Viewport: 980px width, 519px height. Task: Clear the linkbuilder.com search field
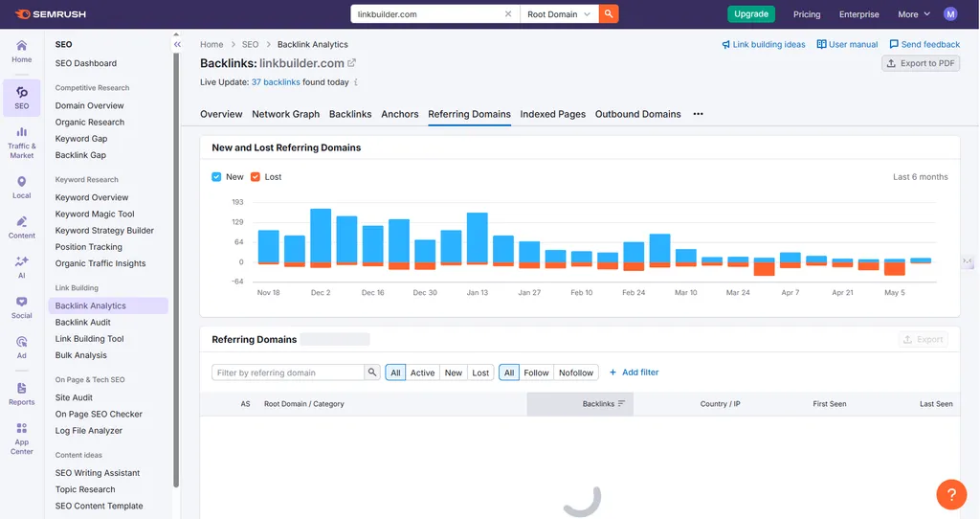click(508, 13)
